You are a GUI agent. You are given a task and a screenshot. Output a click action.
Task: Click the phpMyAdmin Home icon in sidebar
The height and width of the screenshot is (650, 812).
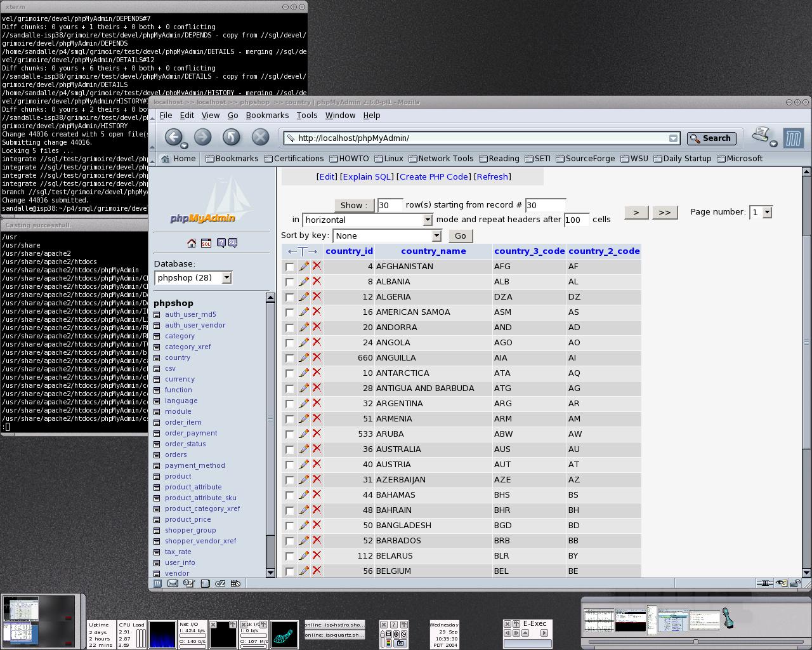click(x=192, y=243)
